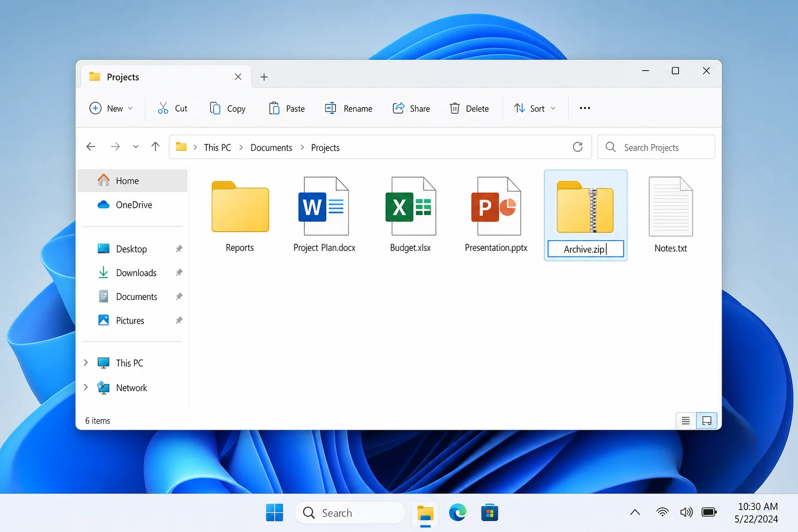Unpin Pictures using its pin icon
This screenshot has width=798, height=532.
click(x=179, y=321)
